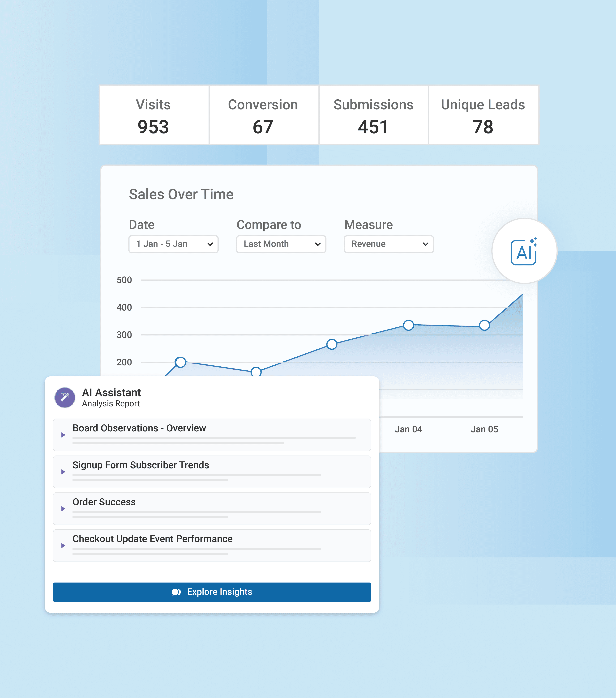Click the chat bubble icon in Explore Insights
Viewport: 616px width, 698px height.
[x=177, y=592]
